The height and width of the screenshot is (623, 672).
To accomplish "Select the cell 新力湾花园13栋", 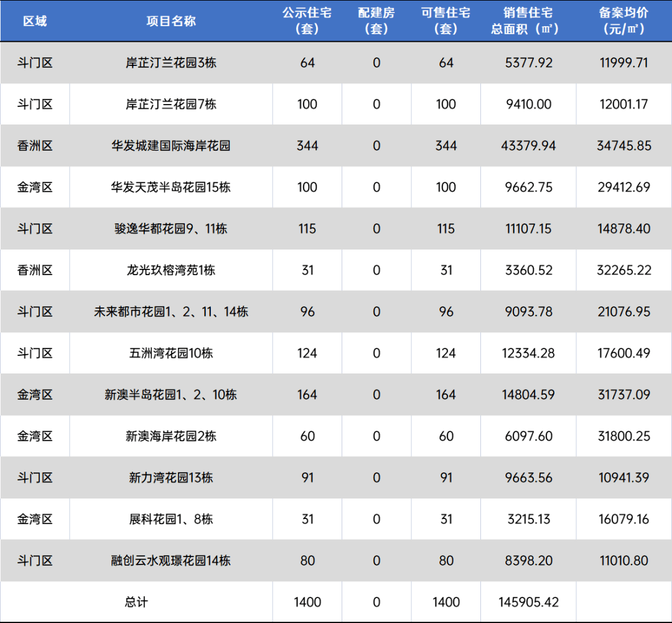I will coord(171,477).
